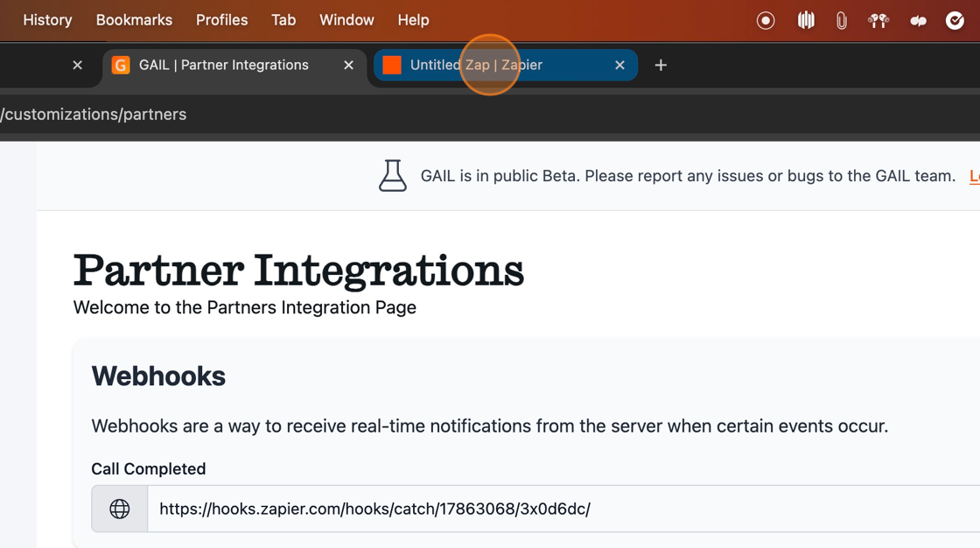This screenshot has width=980, height=548.
Task: Click the beaker icon in the Beta banner
Action: [393, 176]
